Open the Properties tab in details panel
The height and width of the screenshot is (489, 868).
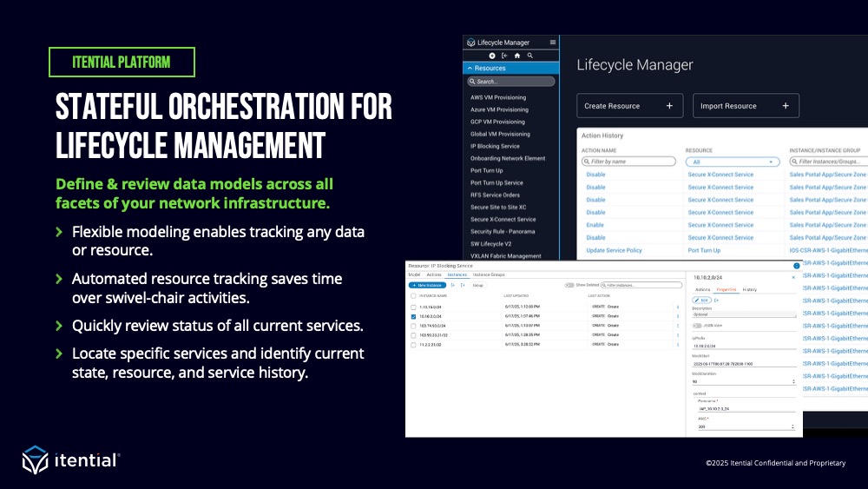(x=727, y=289)
